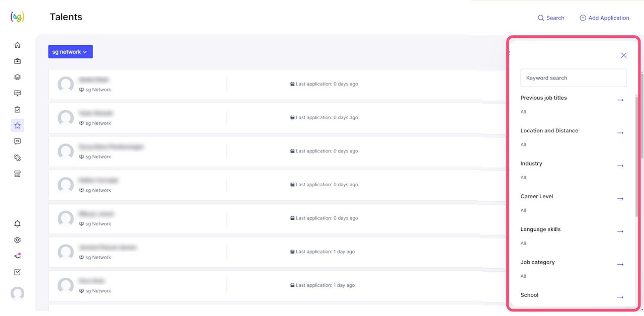The height and width of the screenshot is (316, 644).
Task: Close the filter panel with X
Action: pos(624,55)
